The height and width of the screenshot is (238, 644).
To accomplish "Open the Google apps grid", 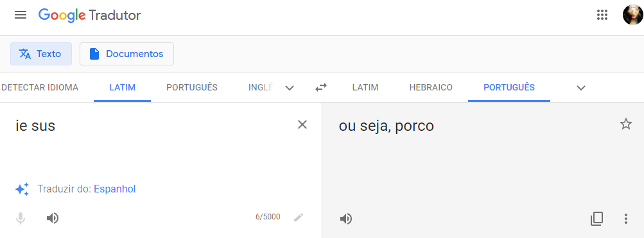I will point(602,15).
